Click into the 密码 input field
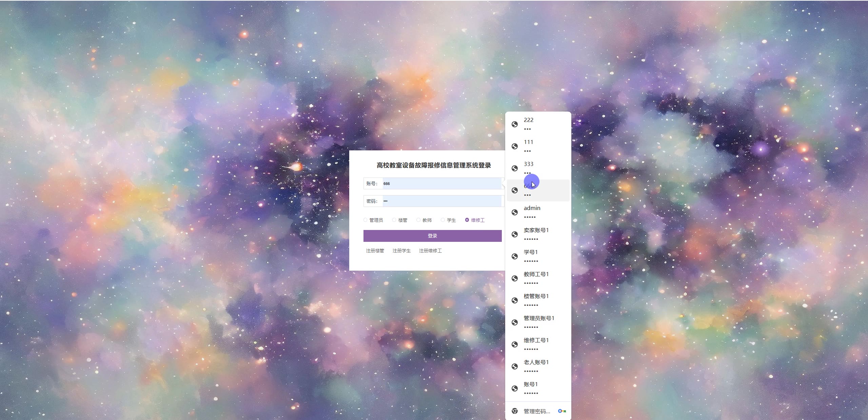The image size is (868, 420). pos(441,201)
